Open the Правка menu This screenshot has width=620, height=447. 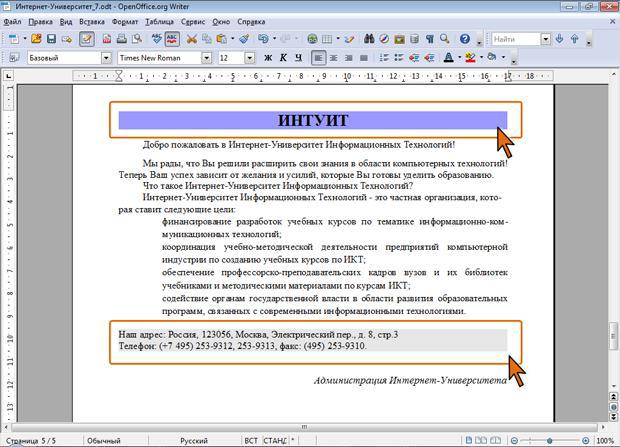41,22
